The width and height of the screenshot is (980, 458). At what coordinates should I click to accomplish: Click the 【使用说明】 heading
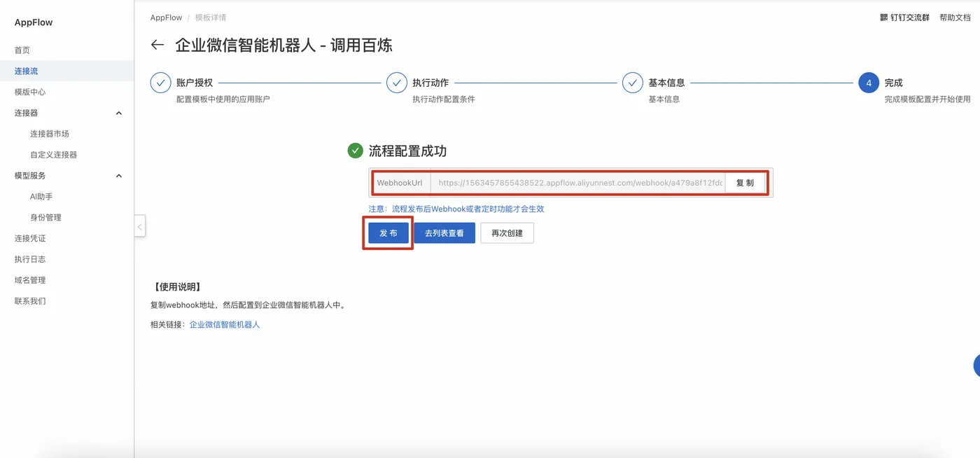pyautogui.click(x=178, y=287)
